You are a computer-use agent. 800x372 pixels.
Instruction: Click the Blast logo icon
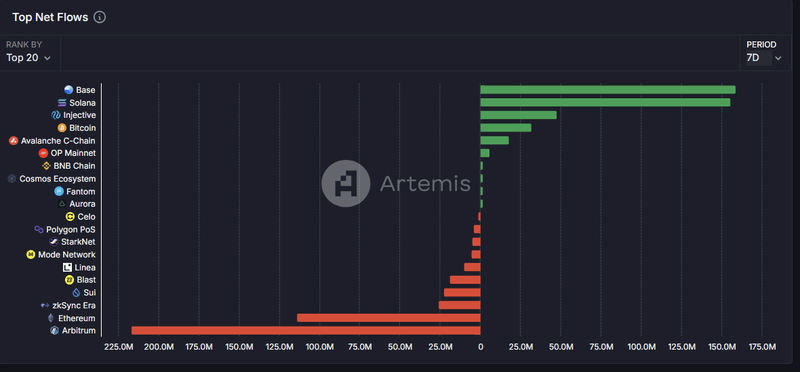point(69,280)
